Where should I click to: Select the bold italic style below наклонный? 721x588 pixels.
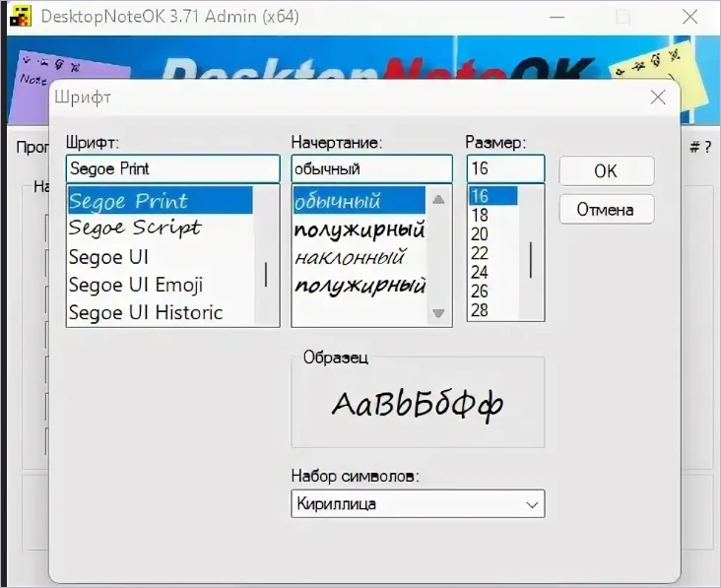(360, 285)
